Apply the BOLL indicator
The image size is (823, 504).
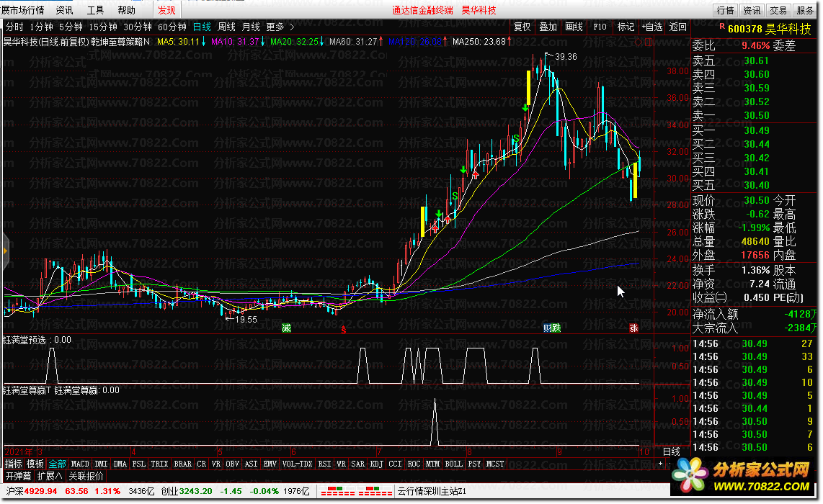[453, 464]
